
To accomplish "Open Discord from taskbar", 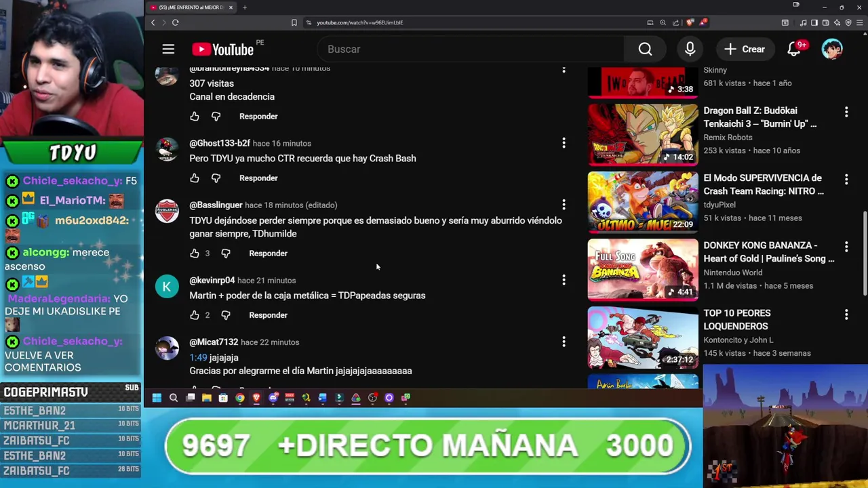I will click(273, 398).
